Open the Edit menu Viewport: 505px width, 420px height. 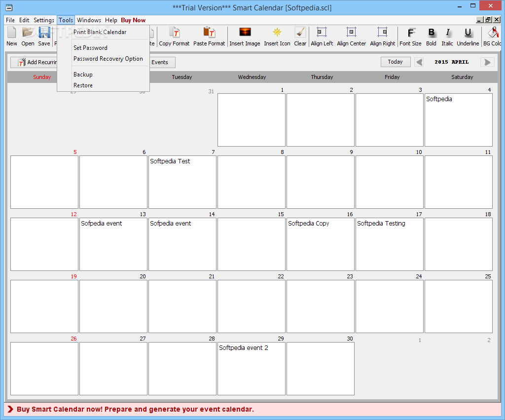coord(24,20)
